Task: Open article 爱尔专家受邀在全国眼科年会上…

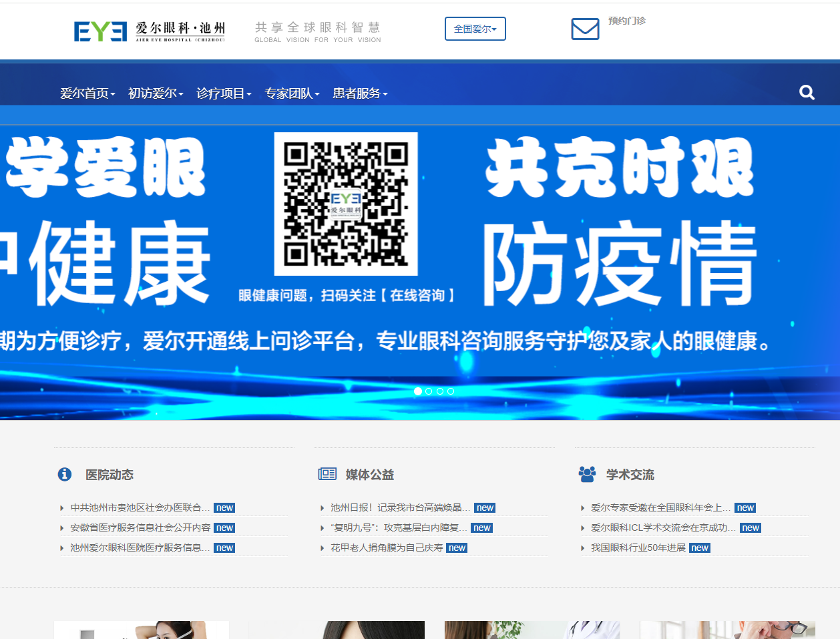Action: point(661,507)
